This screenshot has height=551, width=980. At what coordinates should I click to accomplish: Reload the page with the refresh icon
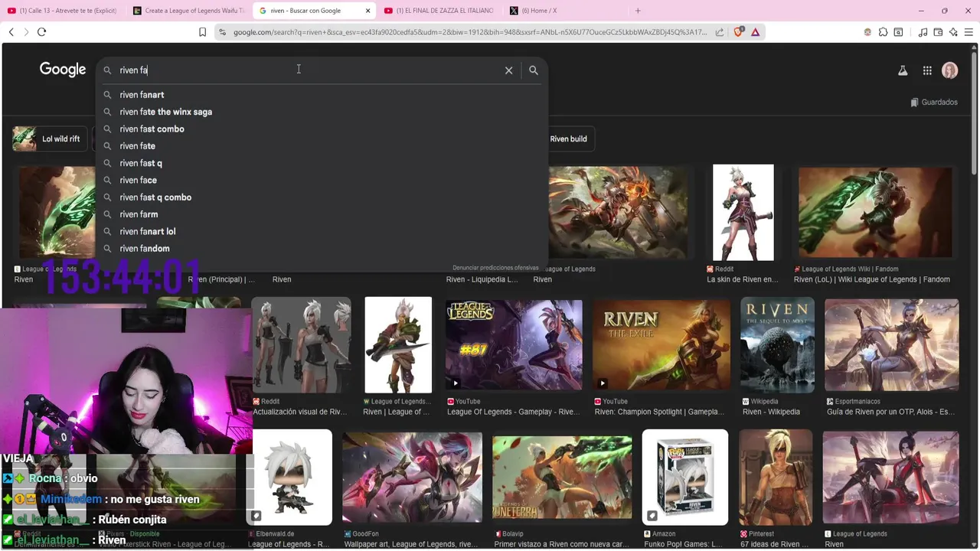pyautogui.click(x=42, y=32)
